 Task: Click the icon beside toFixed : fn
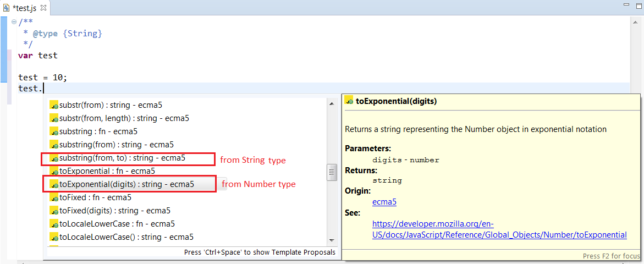tap(54, 197)
